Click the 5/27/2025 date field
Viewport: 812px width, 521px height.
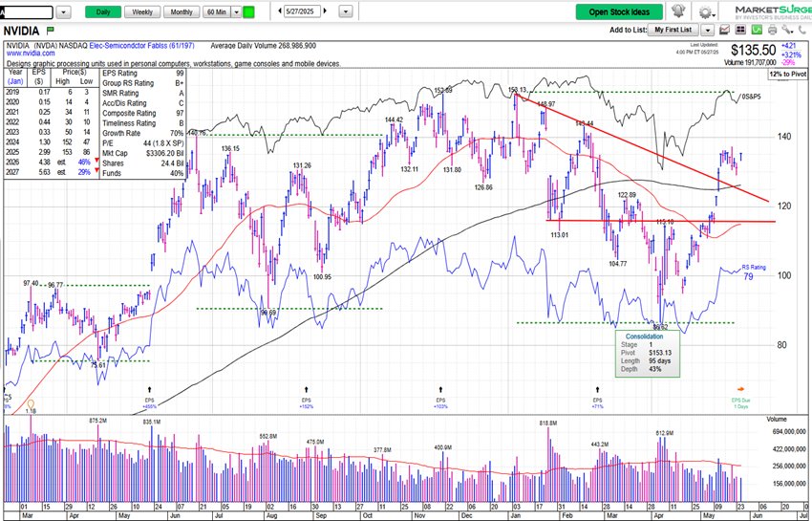point(302,11)
